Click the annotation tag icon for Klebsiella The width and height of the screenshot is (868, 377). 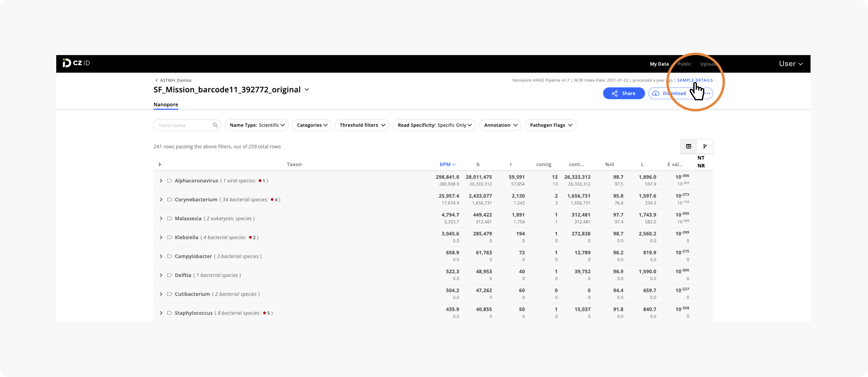click(x=170, y=237)
